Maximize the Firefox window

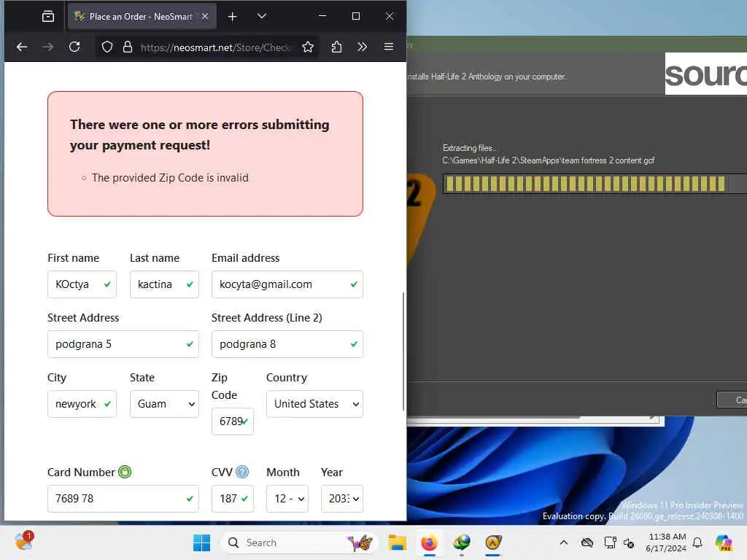(356, 16)
